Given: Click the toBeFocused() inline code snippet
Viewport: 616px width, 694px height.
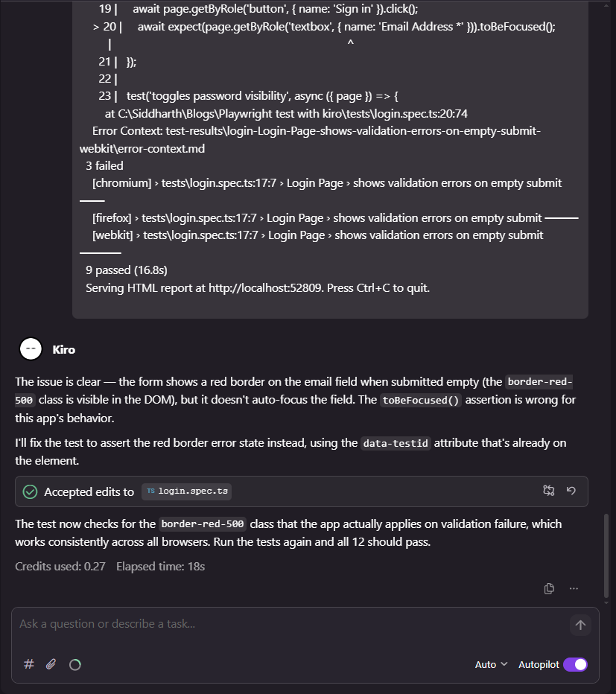Looking at the screenshot, I should tap(421, 400).
